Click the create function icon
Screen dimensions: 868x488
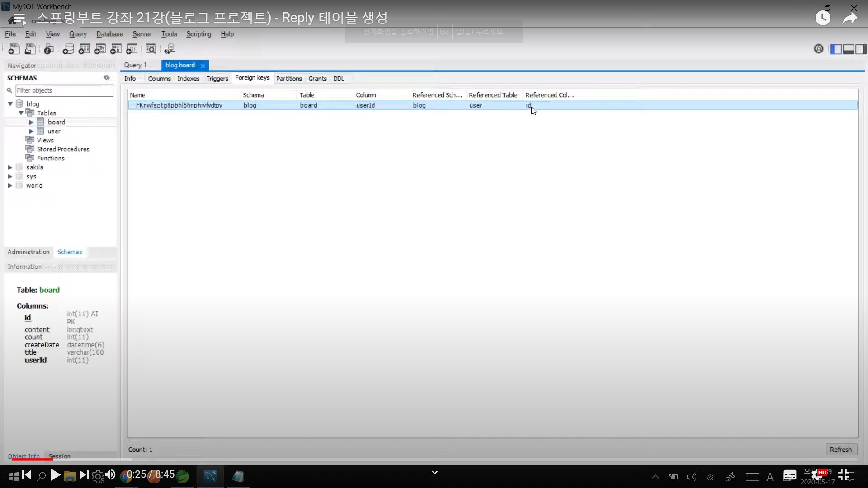[x=132, y=49]
